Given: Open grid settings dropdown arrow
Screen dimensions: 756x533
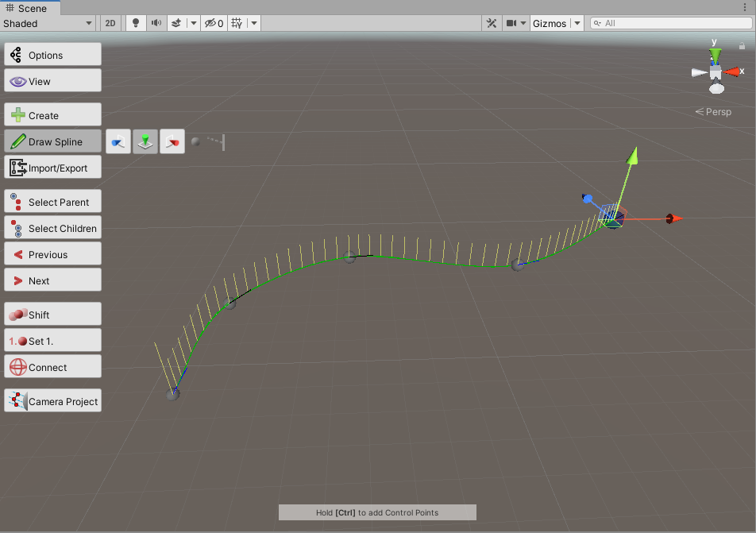Looking at the screenshot, I should tap(254, 23).
